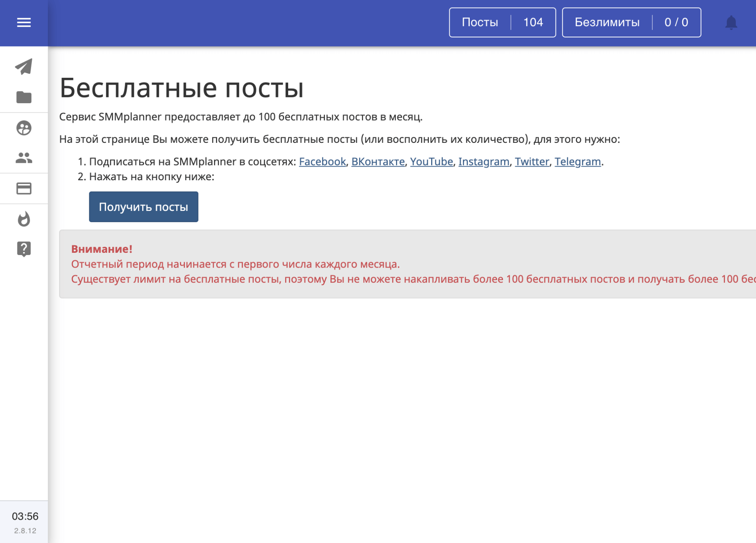Image resolution: width=756 pixels, height=543 pixels.
Task: Click the version number 2.8.12
Action: pos(25,531)
